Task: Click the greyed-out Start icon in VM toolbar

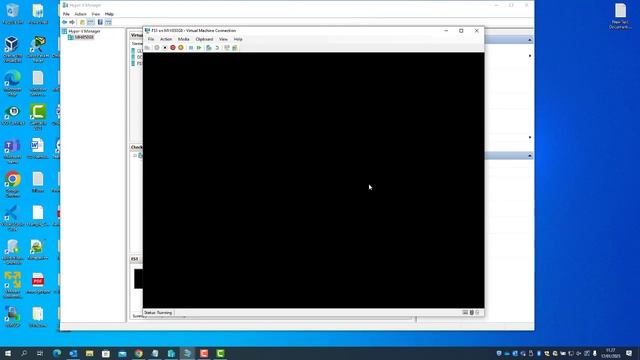Action: pyautogui.click(x=157, y=48)
